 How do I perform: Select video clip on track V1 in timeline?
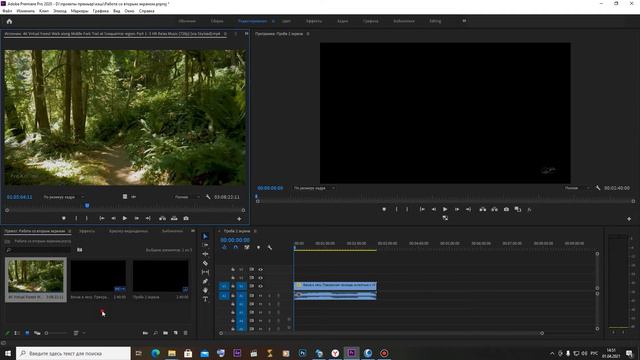(335, 286)
